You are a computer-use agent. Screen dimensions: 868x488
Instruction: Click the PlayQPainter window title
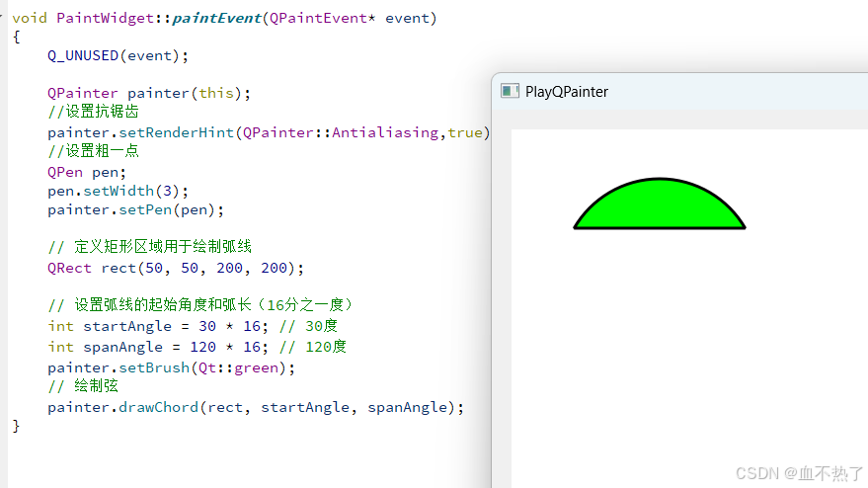(x=566, y=92)
